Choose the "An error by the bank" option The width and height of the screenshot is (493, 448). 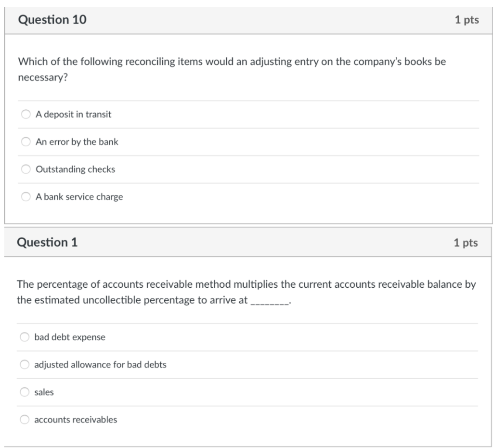pyautogui.click(x=26, y=141)
